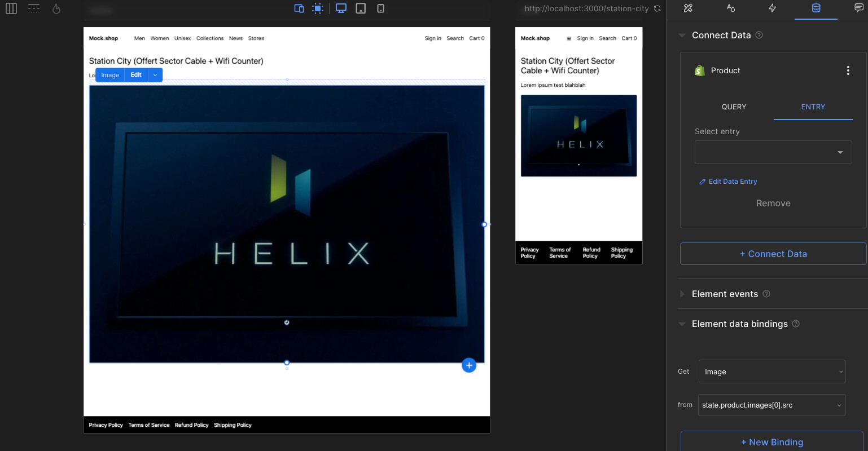Click Stores in the desktop preview nav
The width and height of the screenshot is (868, 451).
[256, 38]
